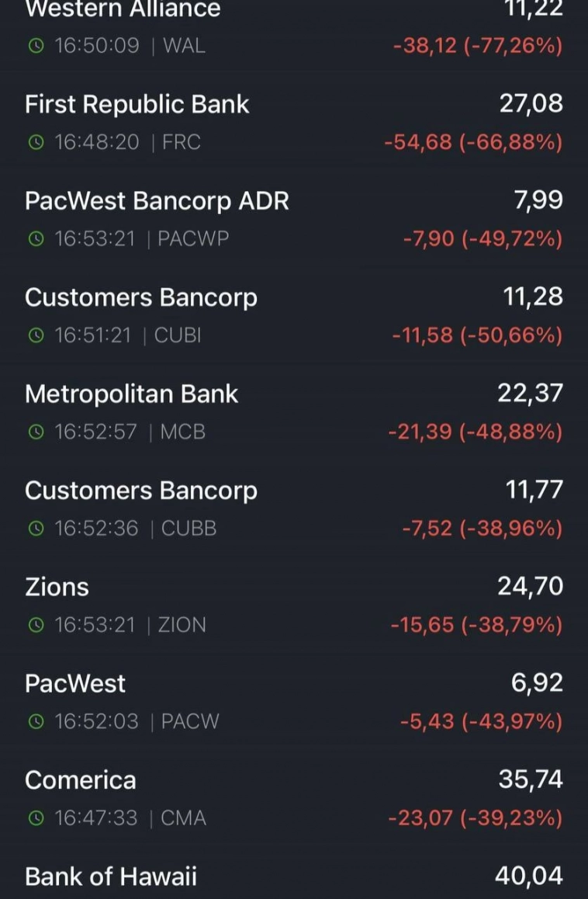588x899 pixels.
Task: Select Customers Bancorp price 11,28
Action: (x=534, y=297)
